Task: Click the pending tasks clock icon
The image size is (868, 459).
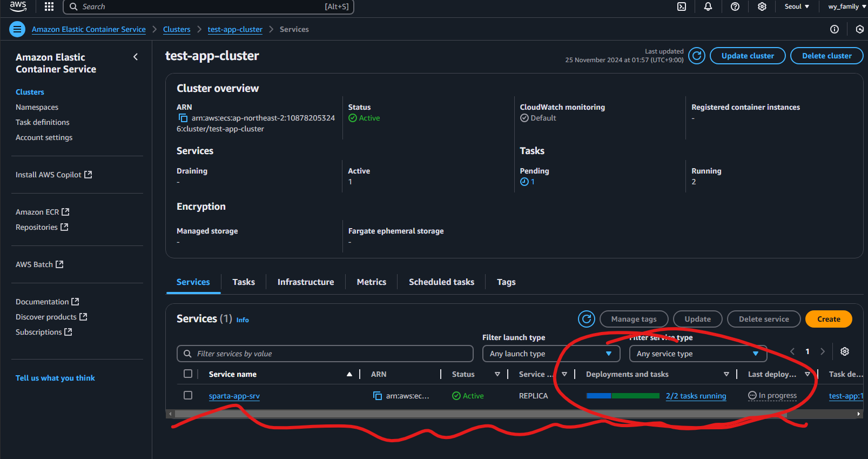Action: pyautogui.click(x=524, y=182)
